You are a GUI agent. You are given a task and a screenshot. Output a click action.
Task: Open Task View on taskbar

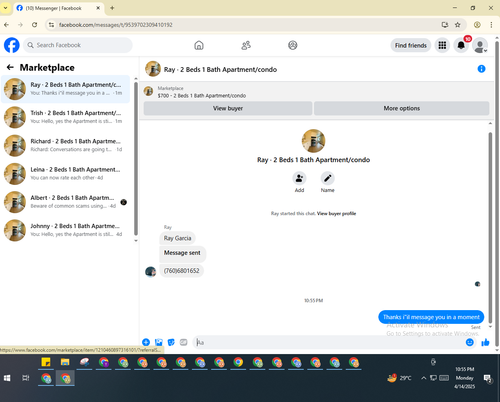click(x=26, y=378)
